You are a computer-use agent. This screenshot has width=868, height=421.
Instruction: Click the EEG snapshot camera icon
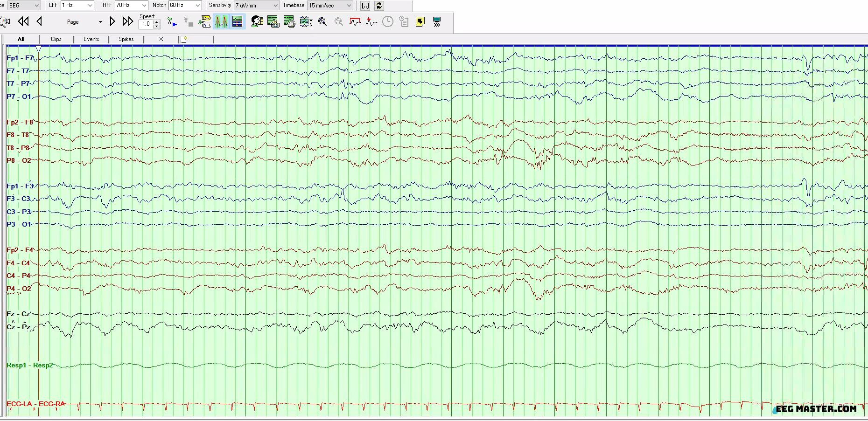pos(273,22)
